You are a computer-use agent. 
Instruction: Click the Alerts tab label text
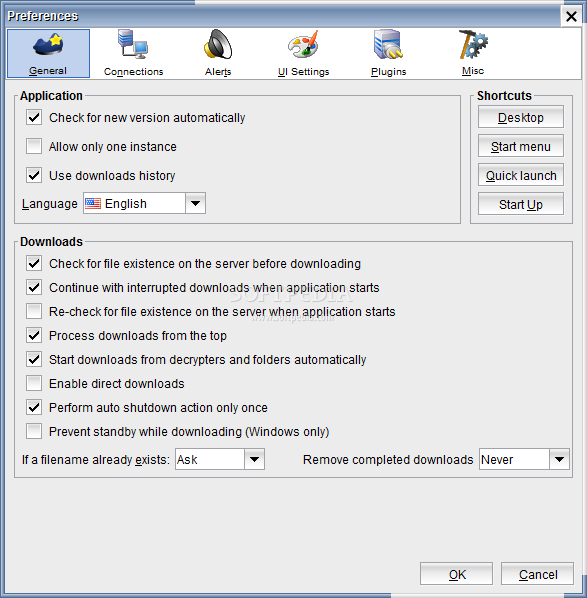(x=218, y=72)
